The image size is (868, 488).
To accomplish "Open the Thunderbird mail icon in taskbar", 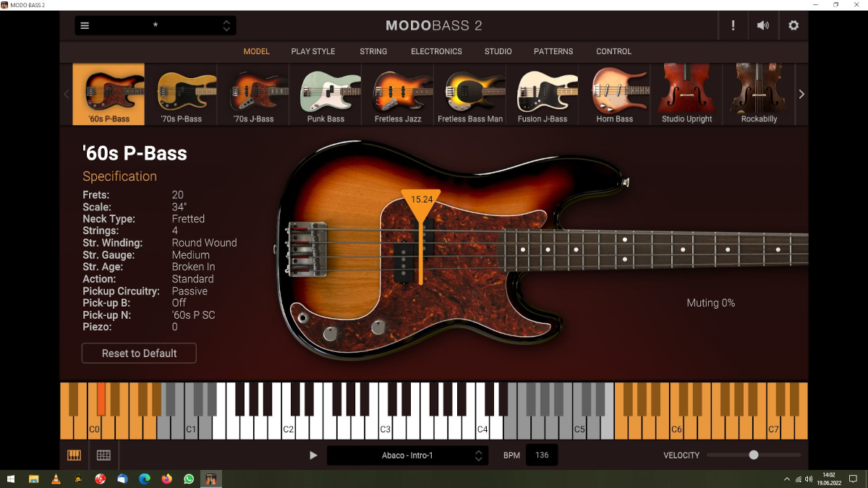I will [x=122, y=479].
